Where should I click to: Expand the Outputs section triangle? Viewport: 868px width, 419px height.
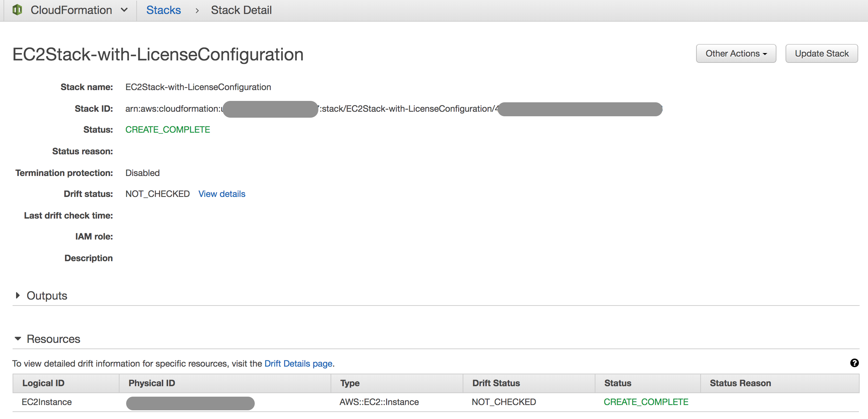tap(18, 295)
